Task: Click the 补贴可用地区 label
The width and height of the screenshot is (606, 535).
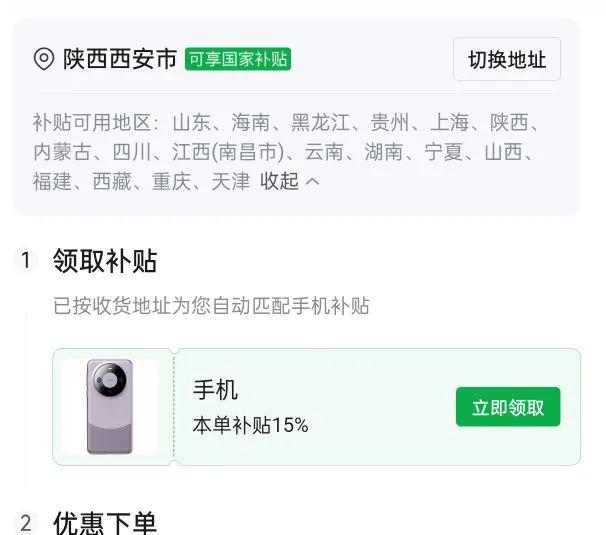Action: pos(96,123)
